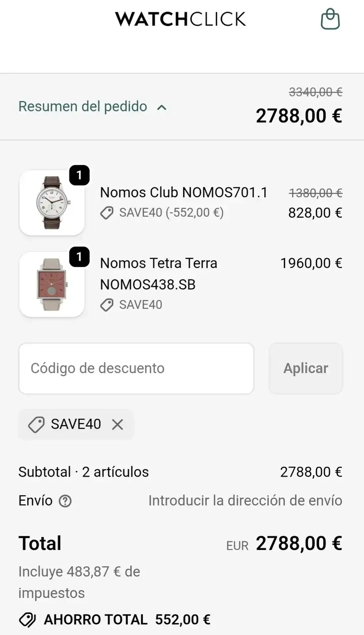Click the WATCHCLICK store logo
The height and width of the screenshot is (635, 364).
(180, 19)
